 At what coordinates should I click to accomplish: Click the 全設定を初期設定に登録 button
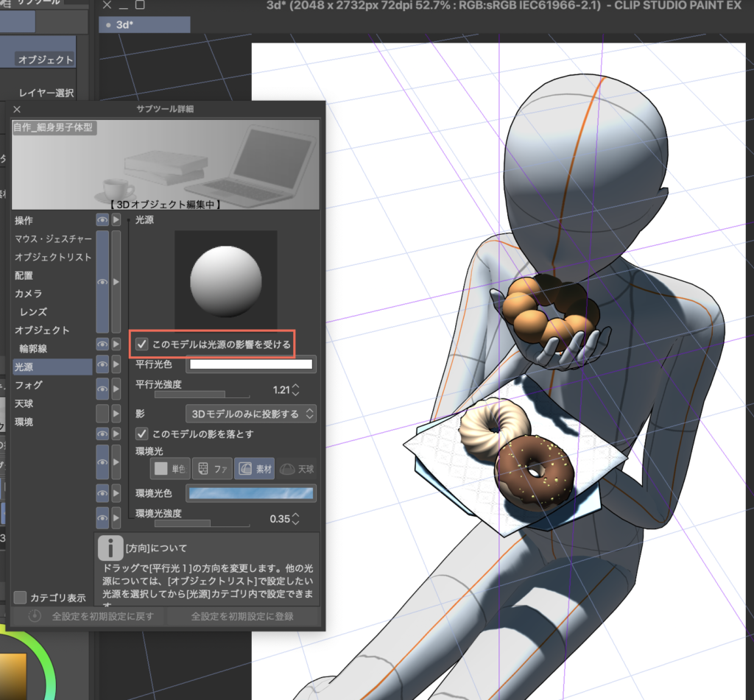(x=242, y=616)
